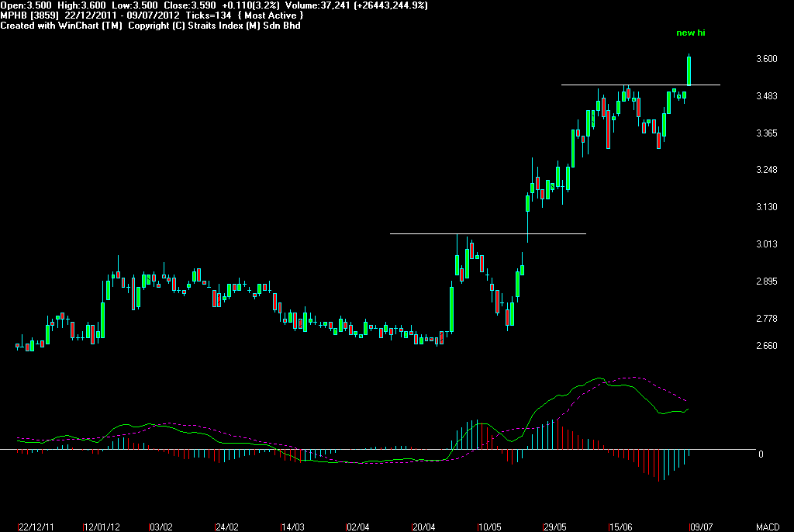Click the MPHB [3859] stock code text

click(29, 16)
